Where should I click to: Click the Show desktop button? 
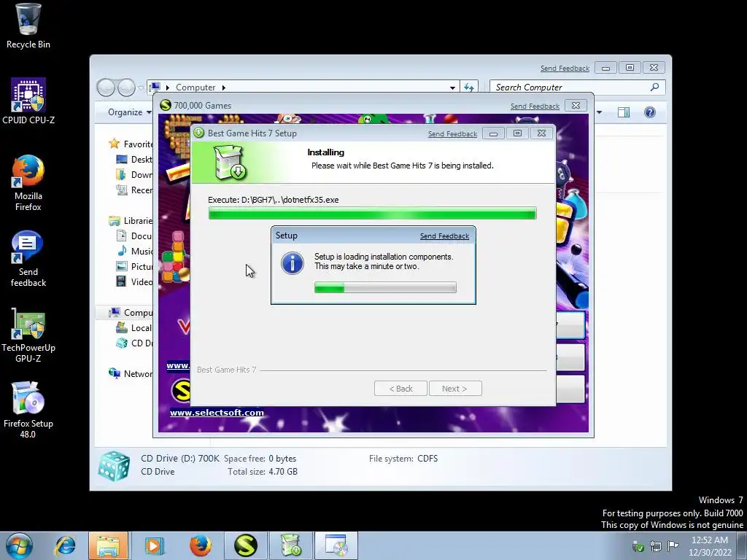pyautogui.click(x=742, y=545)
